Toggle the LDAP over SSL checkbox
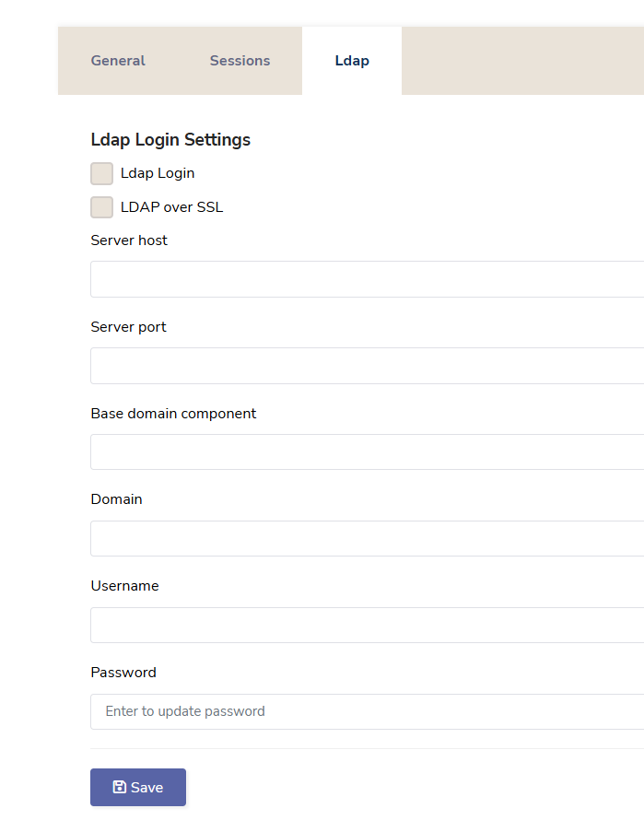 coord(102,207)
